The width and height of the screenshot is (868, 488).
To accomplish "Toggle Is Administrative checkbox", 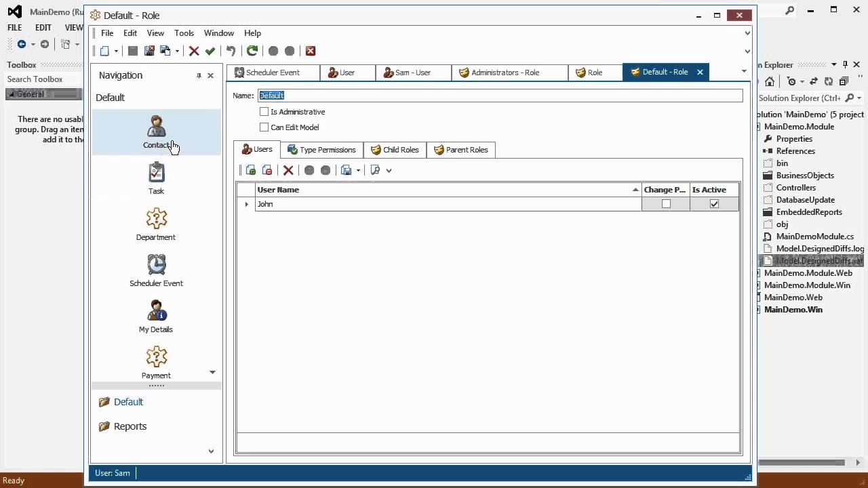I will pos(264,112).
